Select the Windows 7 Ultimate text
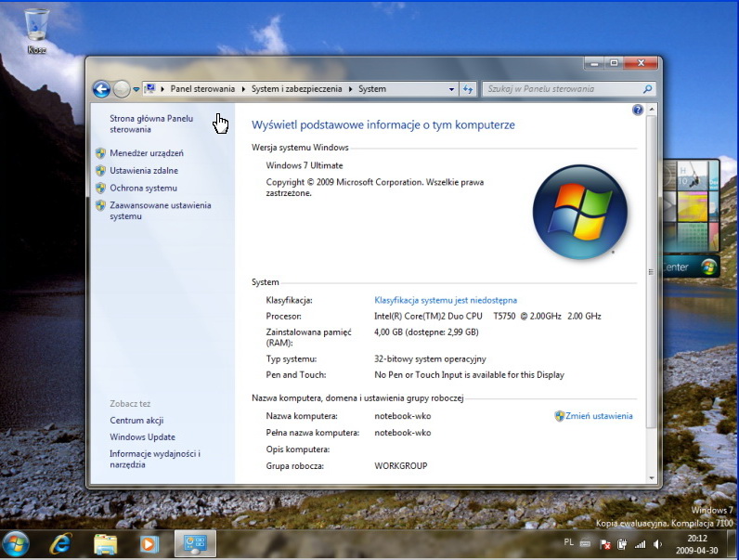Viewport: 739px width, 560px height. click(305, 165)
